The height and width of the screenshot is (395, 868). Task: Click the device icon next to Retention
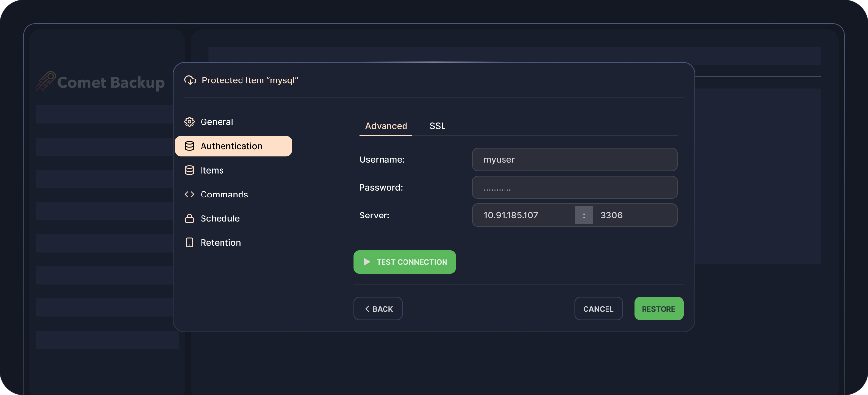point(189,242)
